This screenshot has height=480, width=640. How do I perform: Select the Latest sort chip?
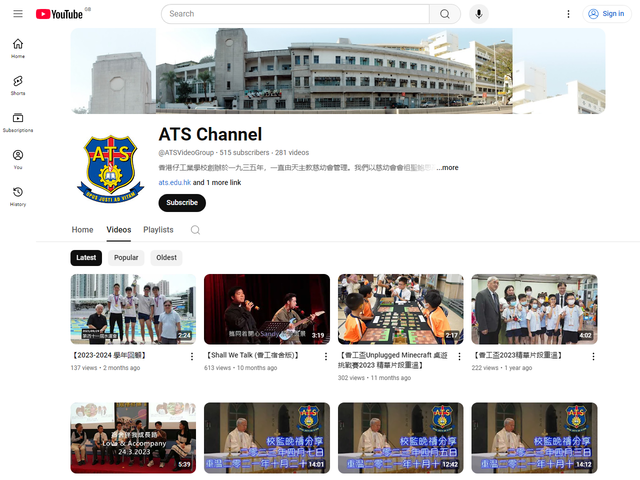click(86, 257)
